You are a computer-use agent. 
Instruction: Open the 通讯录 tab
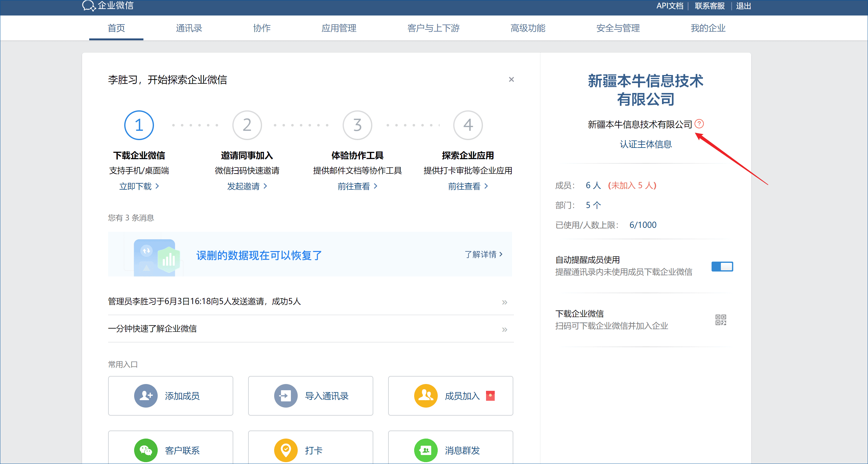189,28
